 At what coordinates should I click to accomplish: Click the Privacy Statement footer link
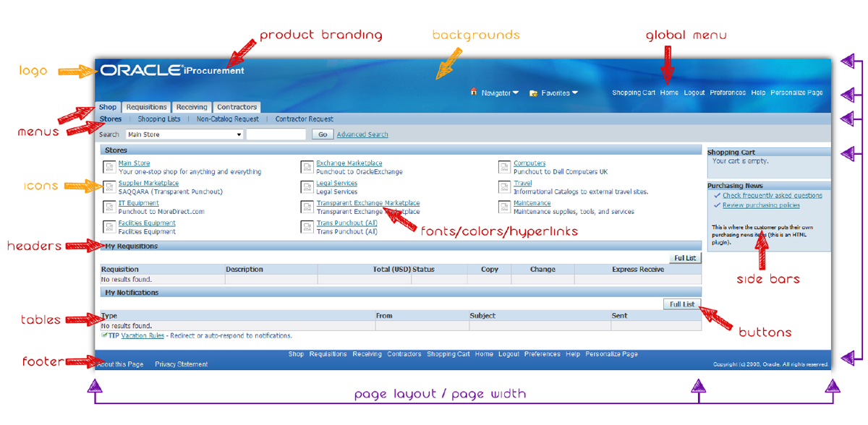[x=181, y=364]
